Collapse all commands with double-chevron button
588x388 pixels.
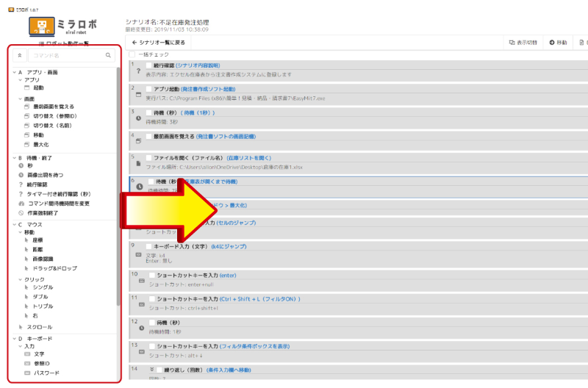point(19,55)
